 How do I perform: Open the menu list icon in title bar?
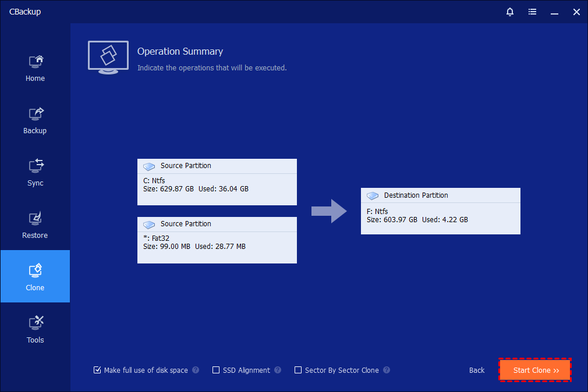[532, 12]
